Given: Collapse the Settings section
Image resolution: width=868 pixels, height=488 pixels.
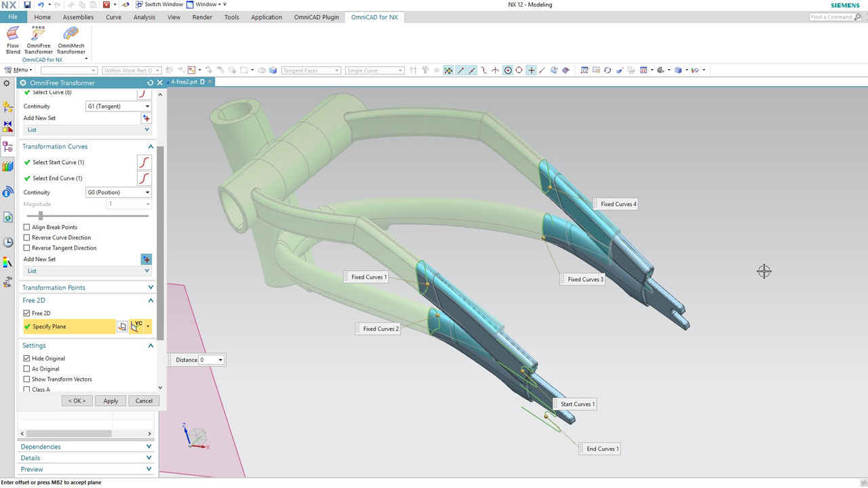Looking at the screenshot, I should point(151,346).
